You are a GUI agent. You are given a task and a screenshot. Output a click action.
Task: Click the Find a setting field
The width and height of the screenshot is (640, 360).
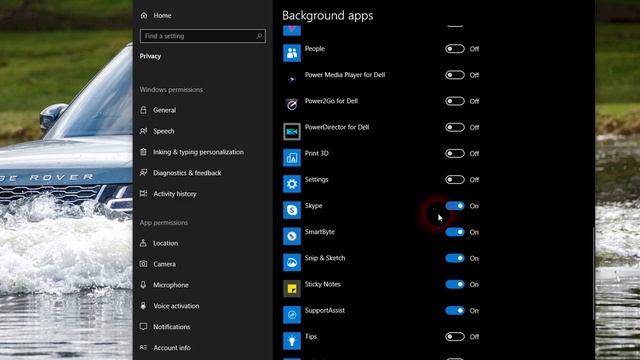coord(203,36)
